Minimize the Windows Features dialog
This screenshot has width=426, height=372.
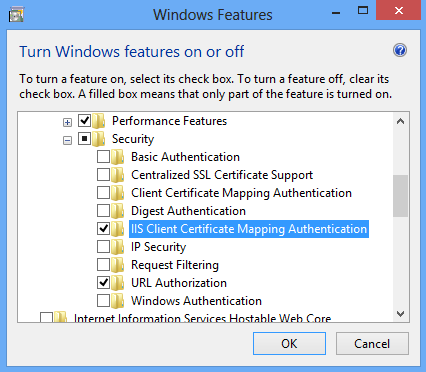pos(336,13)
